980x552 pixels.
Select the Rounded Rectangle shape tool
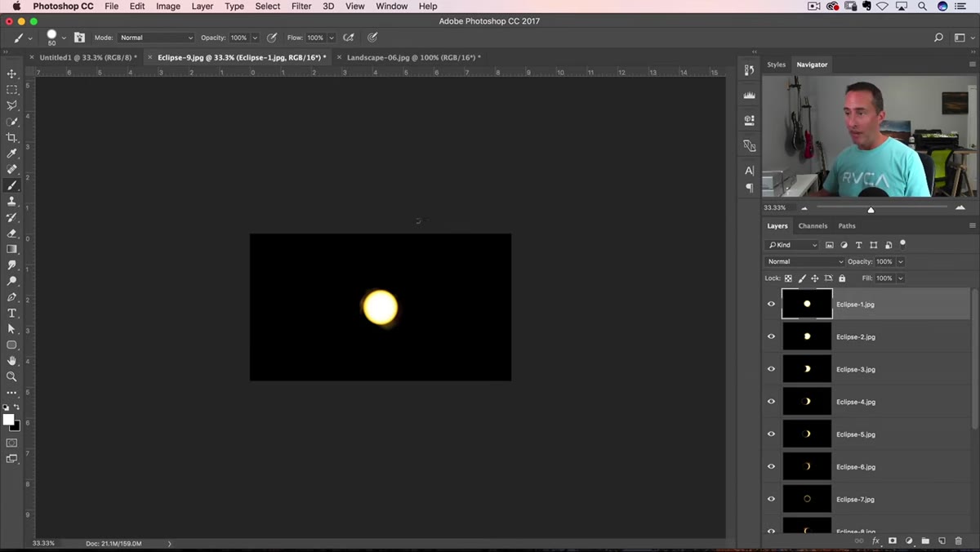pyautogui.click(x=11, y=345)
